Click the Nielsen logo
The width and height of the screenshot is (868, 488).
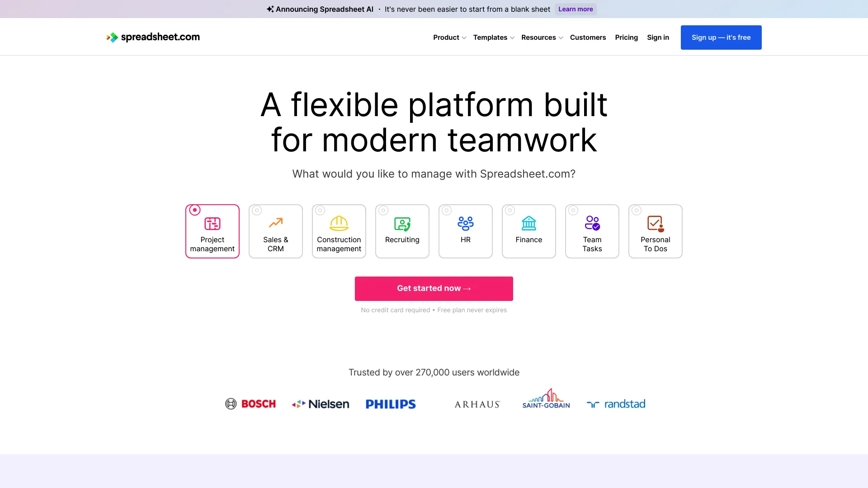(x=321, y=404)
